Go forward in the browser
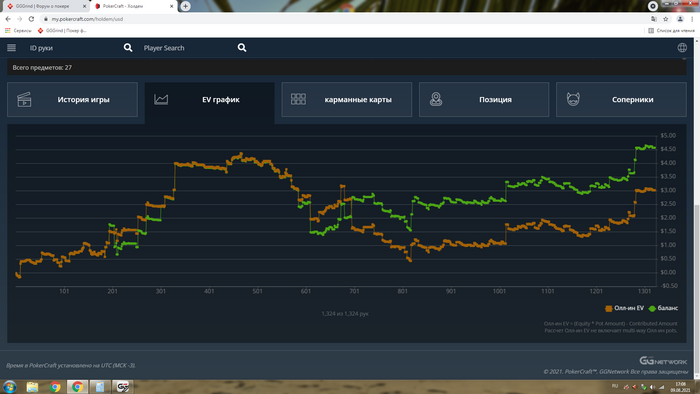Viewport: 700px width, 394px height. (20, 19)
